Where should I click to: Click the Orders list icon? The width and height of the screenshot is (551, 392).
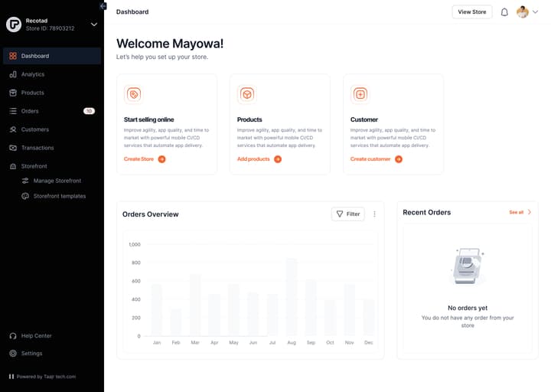tap(13, 111)
